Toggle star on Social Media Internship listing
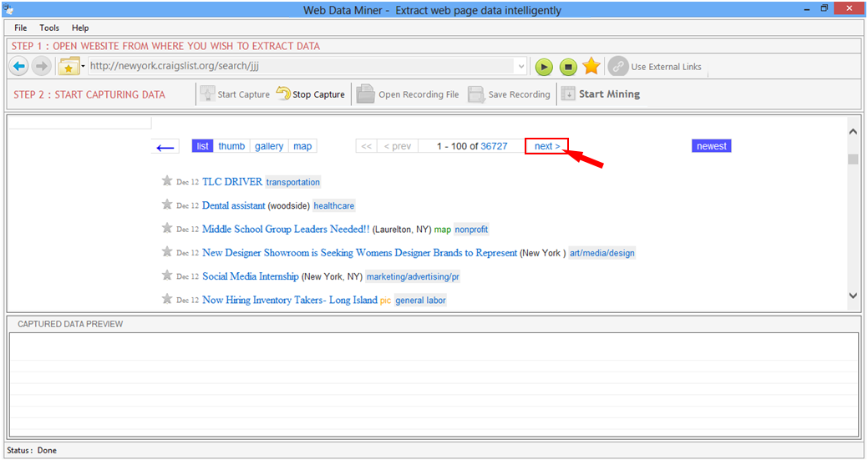 167,275
